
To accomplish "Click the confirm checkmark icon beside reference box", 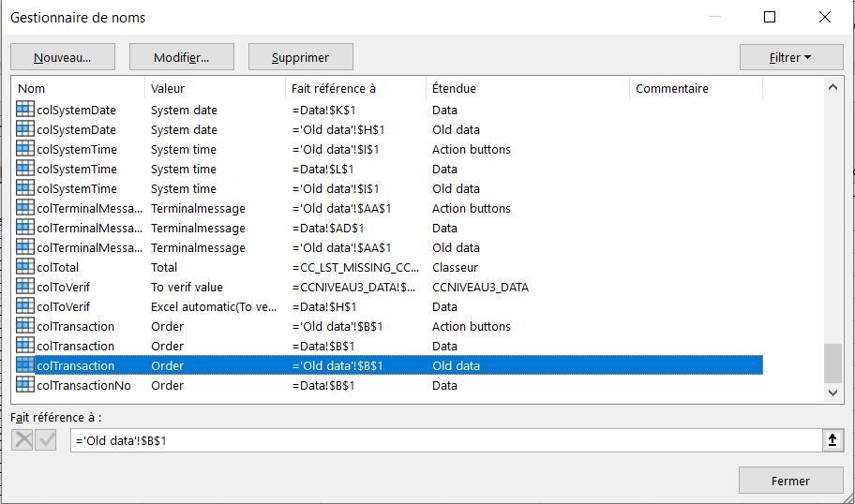I will click(46, 439).
